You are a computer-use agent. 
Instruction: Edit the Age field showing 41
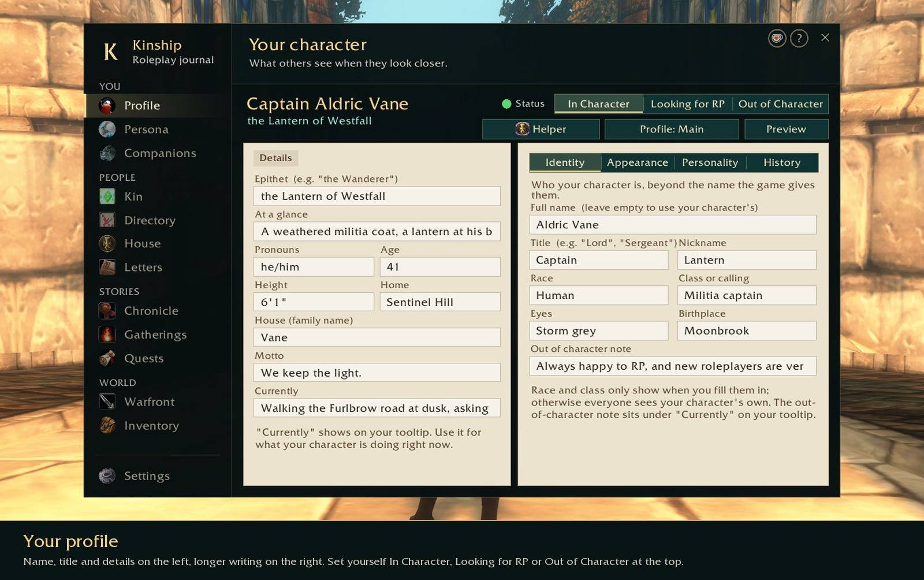tap(440, 267)
